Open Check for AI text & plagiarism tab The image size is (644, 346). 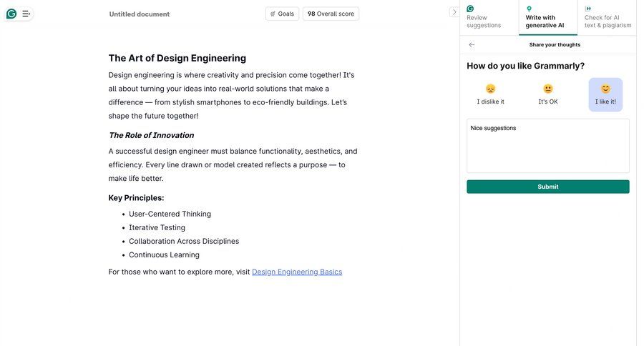(x=607, y=18)
